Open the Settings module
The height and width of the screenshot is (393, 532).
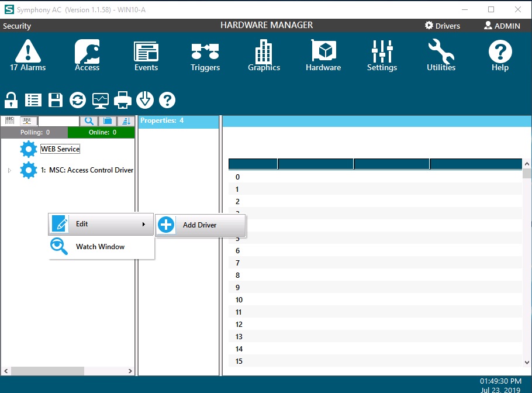tap(382, 55)
